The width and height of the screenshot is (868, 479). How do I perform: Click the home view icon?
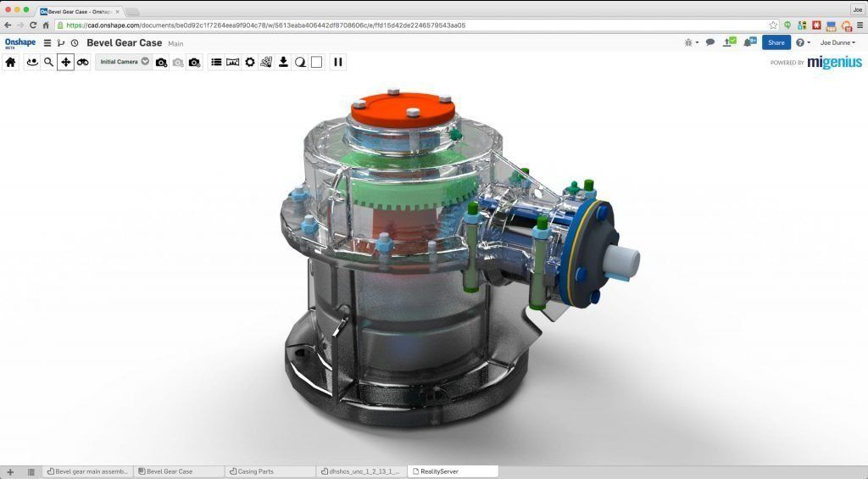tap(10, 62)
